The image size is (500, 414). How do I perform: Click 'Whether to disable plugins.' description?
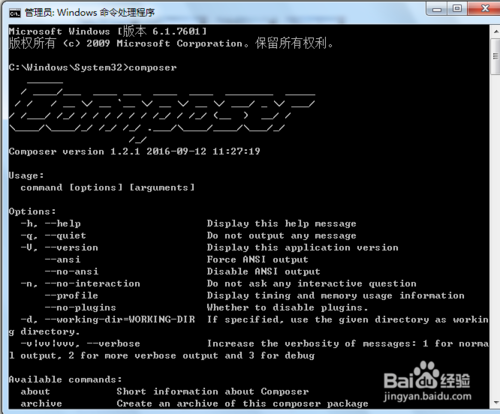[288, 308]
